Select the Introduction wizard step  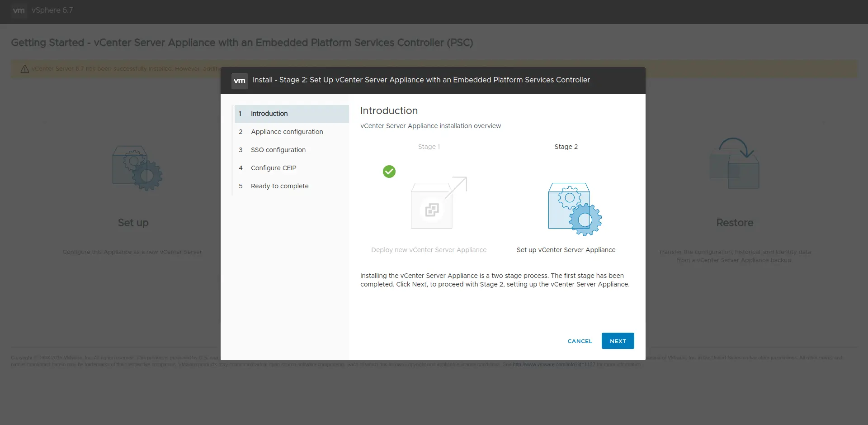pyautogui.click(x=292, y=114)
